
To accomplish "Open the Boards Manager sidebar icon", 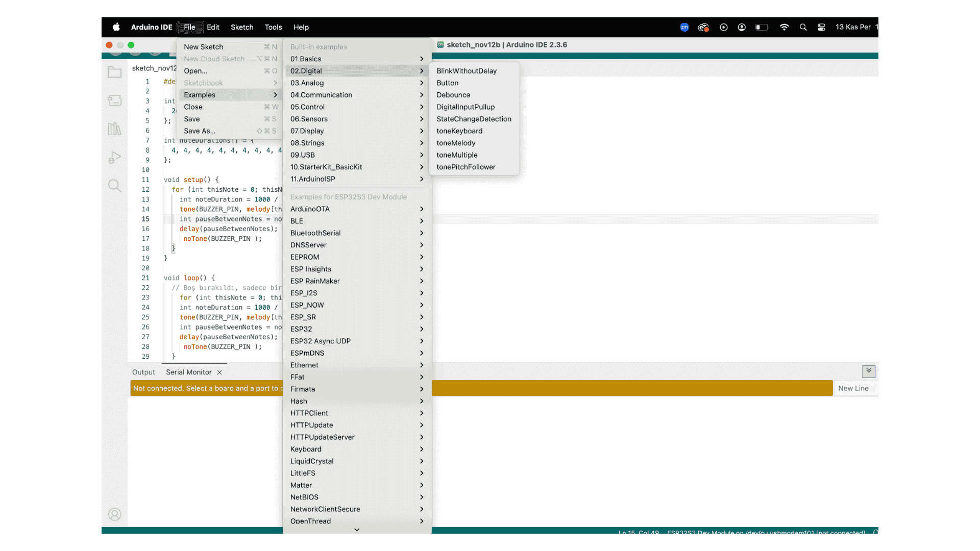I will (114, 101).
